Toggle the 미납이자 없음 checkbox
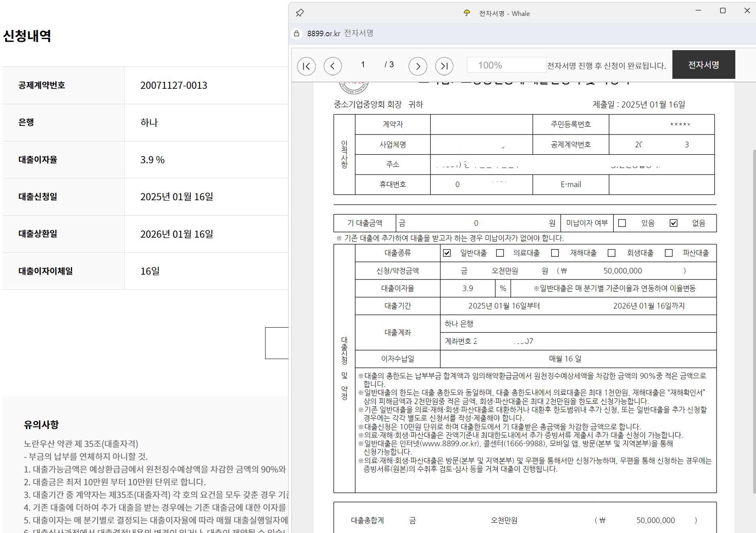Screen dimensions: 756x533 click(674, 223)
